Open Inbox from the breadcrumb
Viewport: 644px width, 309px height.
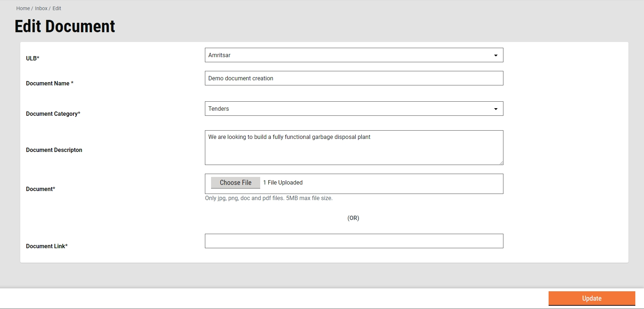41,8
